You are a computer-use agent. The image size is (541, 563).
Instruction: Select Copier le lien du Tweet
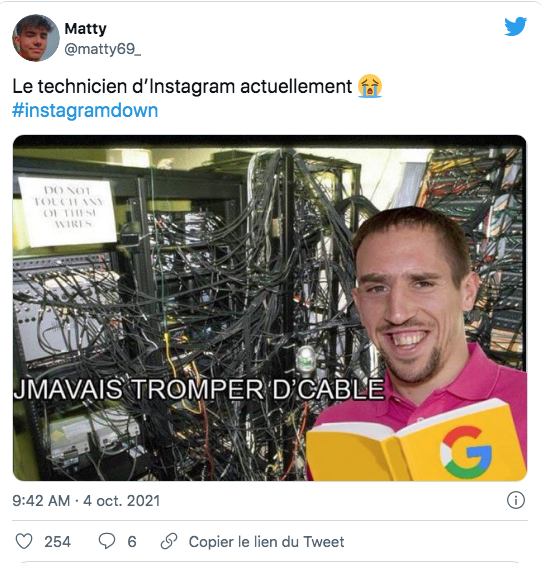click(266, 541)
